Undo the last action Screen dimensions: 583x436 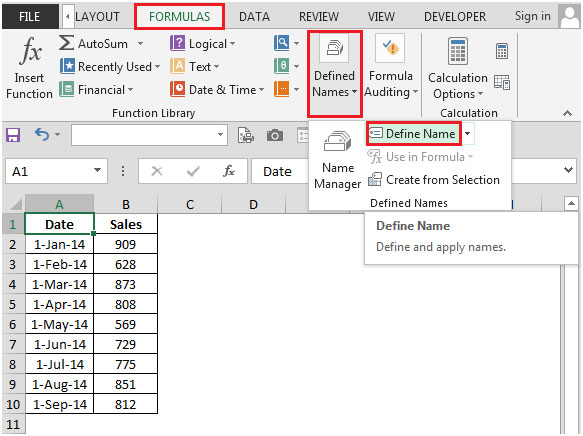42,135
